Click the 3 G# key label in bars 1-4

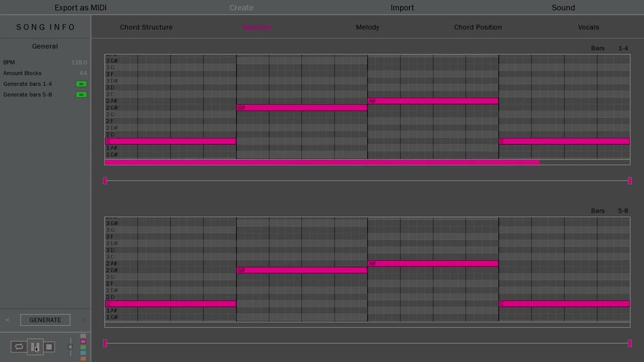pyautogui.click(x=112, y=61)
